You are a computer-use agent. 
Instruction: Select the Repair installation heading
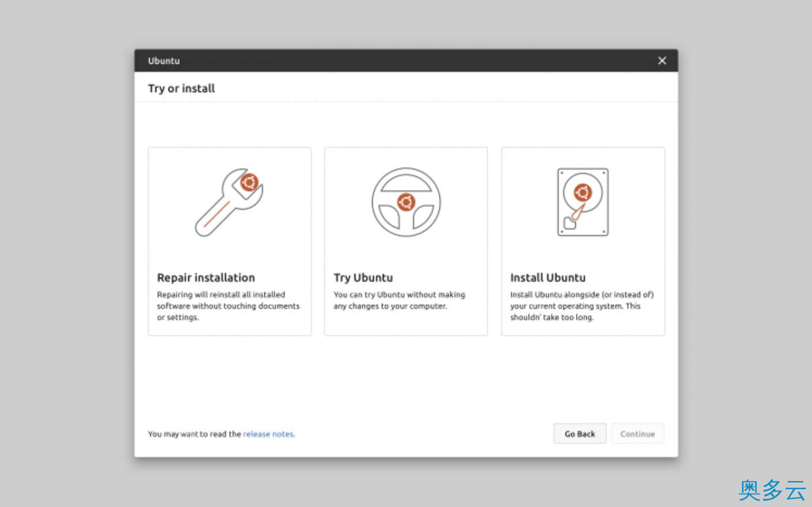click(206, 278)
